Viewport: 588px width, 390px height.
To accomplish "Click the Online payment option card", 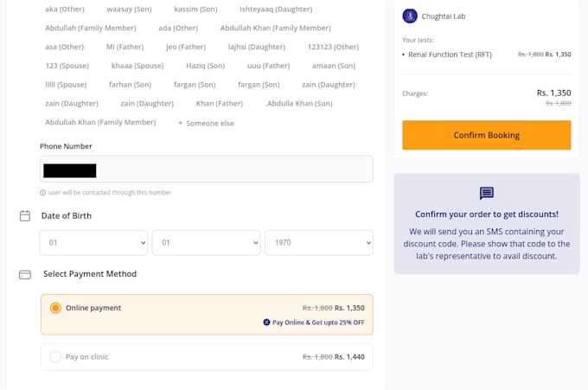I will [x=207, y=315].
